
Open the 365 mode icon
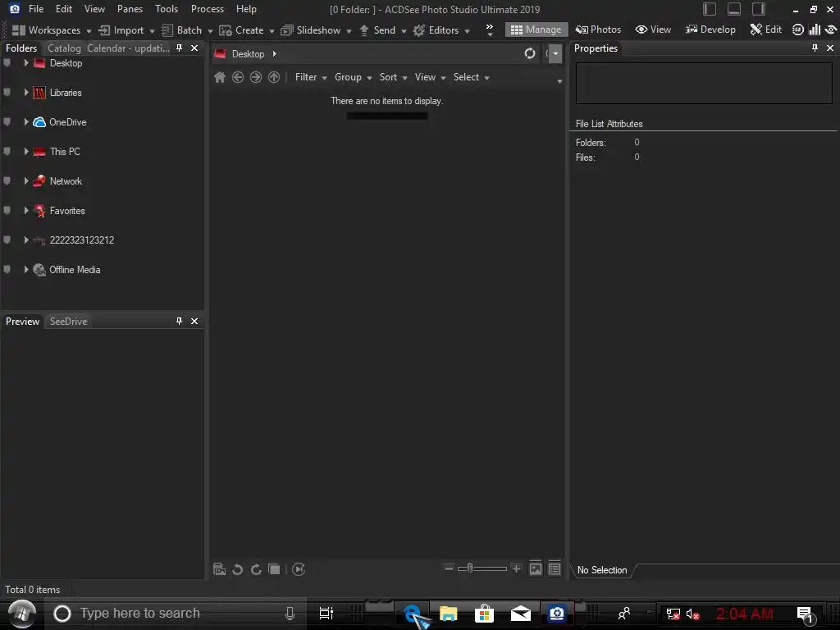pos(798,30)
